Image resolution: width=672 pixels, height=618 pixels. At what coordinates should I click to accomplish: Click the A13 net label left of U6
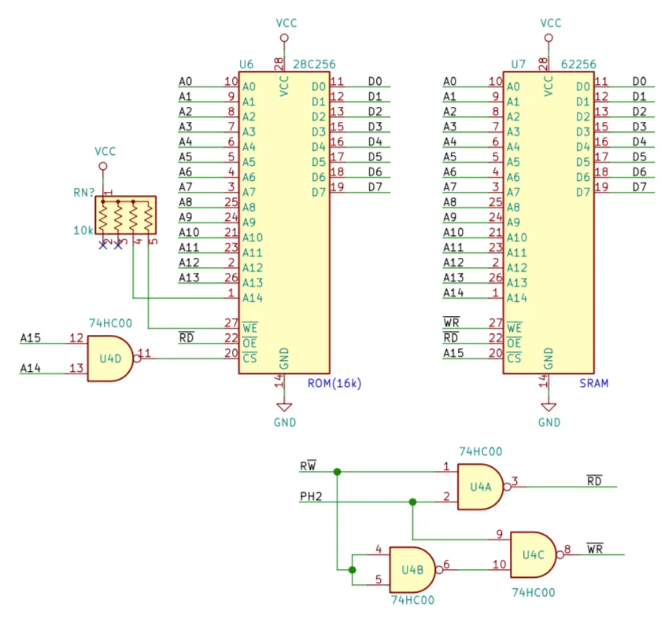189,278
